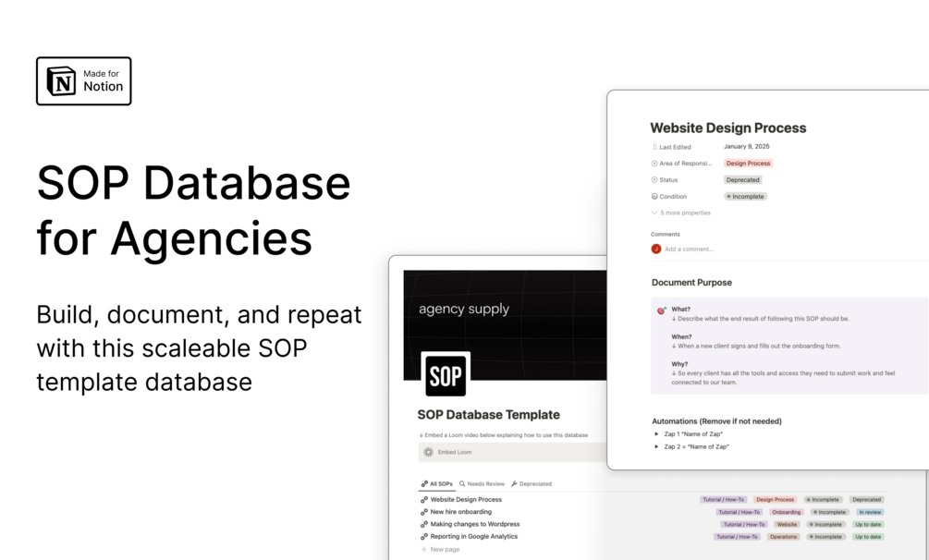Expand the Zap 1 "Name of Zap" toggle

pos(656,434)
